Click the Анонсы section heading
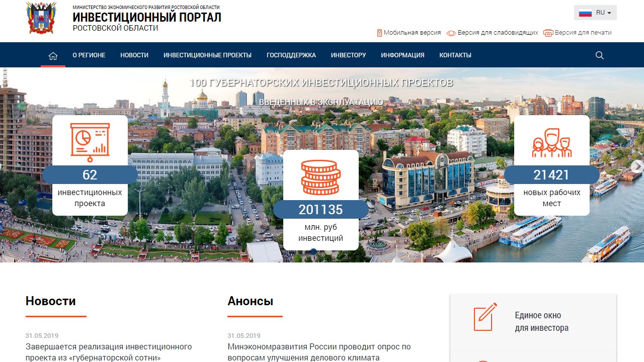The image size is (644, 362). point(250,301)
